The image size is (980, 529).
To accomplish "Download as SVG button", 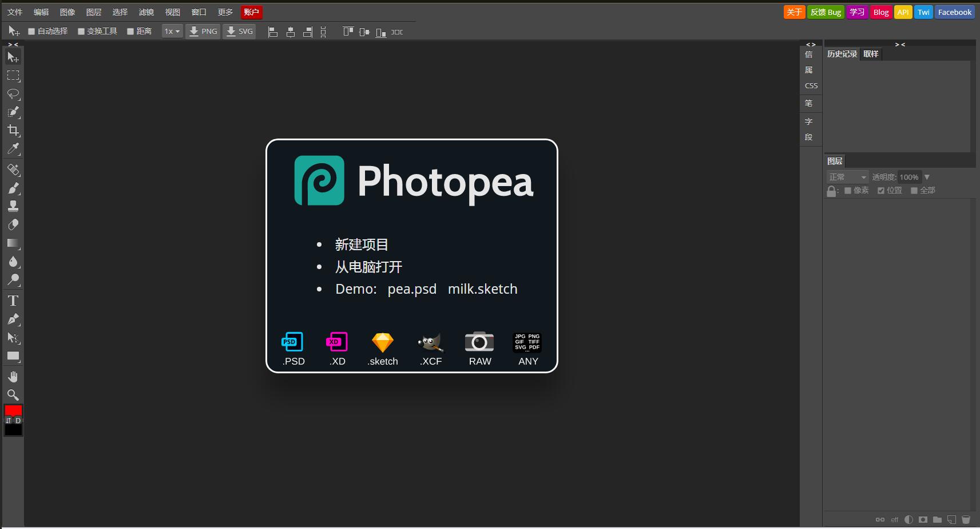I will click(239, 31).
